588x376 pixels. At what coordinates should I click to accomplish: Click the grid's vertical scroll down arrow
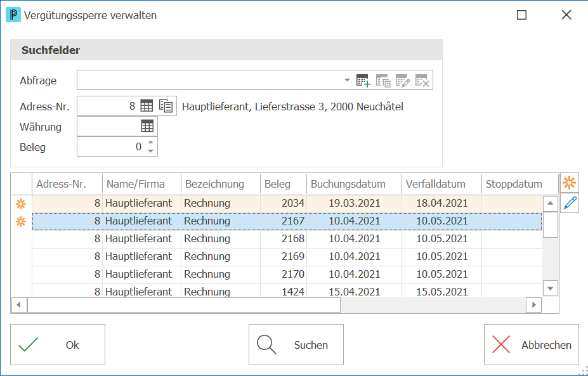(x=550, y=288)
